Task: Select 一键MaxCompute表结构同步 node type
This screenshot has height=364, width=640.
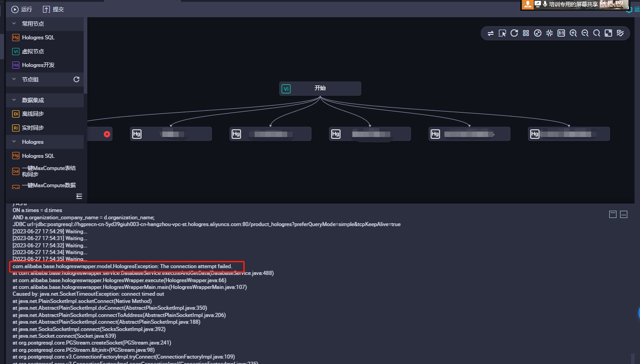Action: coord(45,171)
